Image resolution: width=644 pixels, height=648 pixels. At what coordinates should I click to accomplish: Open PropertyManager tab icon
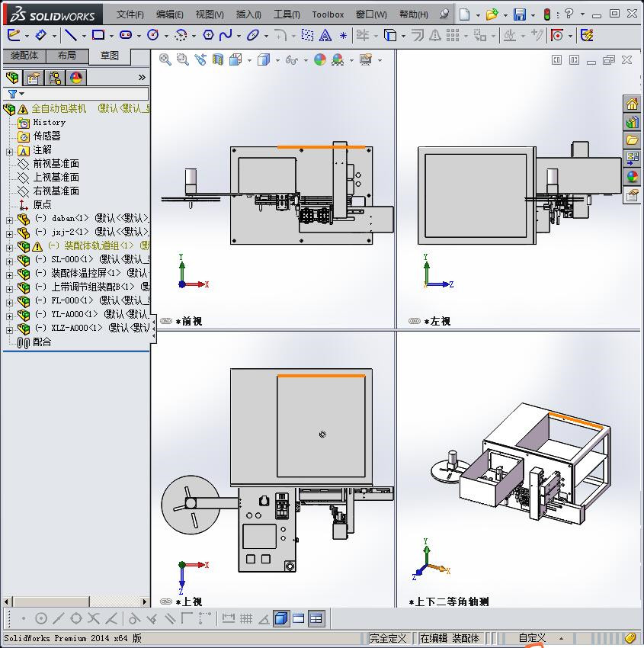point(34,78)
